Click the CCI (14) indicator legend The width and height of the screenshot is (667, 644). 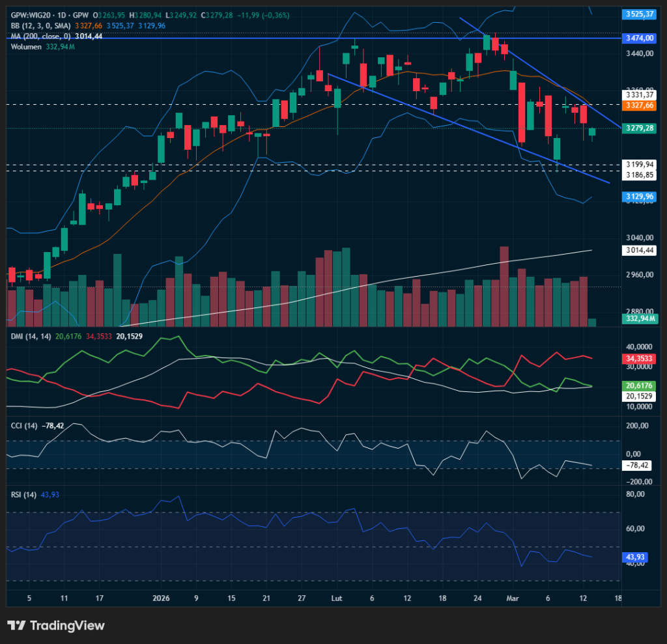24,426
